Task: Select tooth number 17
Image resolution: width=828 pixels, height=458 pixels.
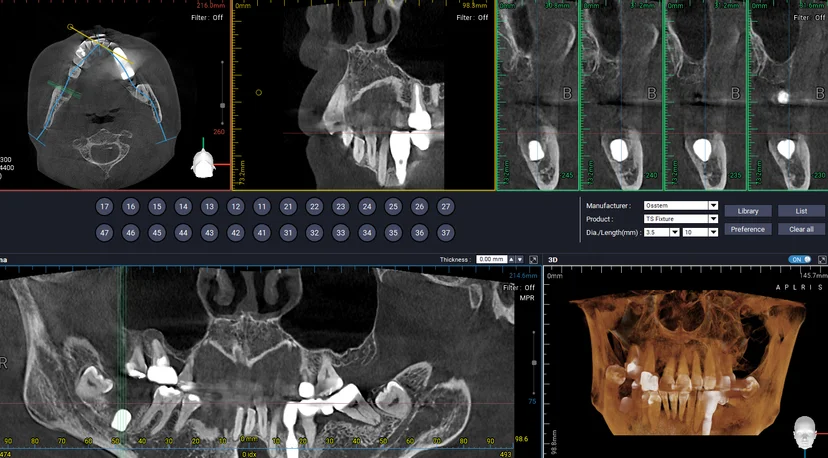Action: 105,207
